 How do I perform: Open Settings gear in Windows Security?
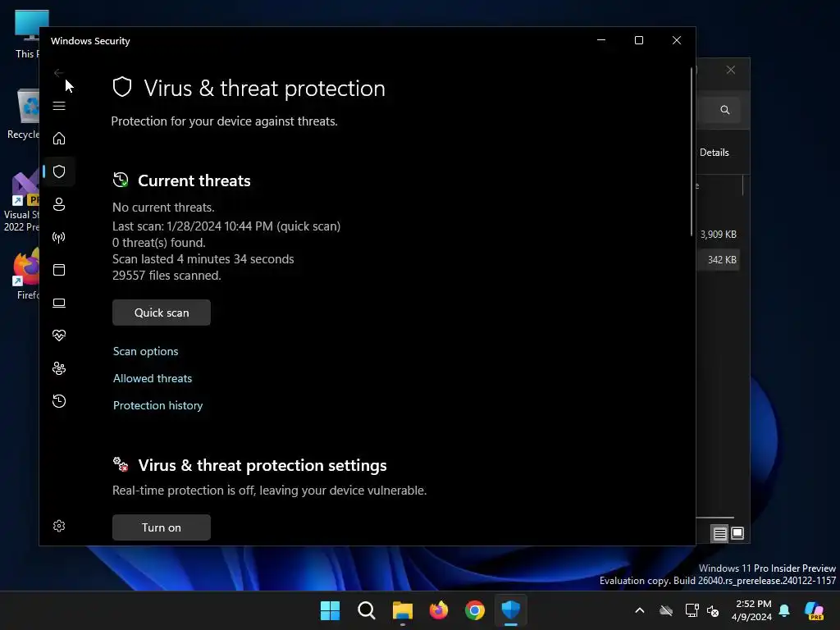point(59,526)
